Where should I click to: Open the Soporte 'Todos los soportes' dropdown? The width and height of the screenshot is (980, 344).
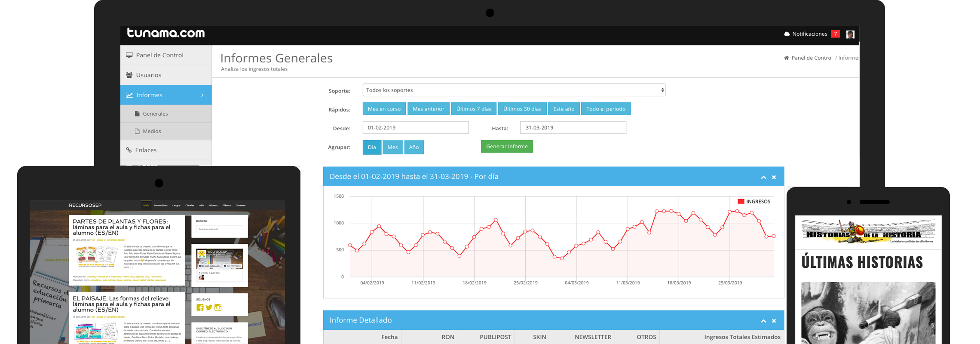(x=514, y=90)
